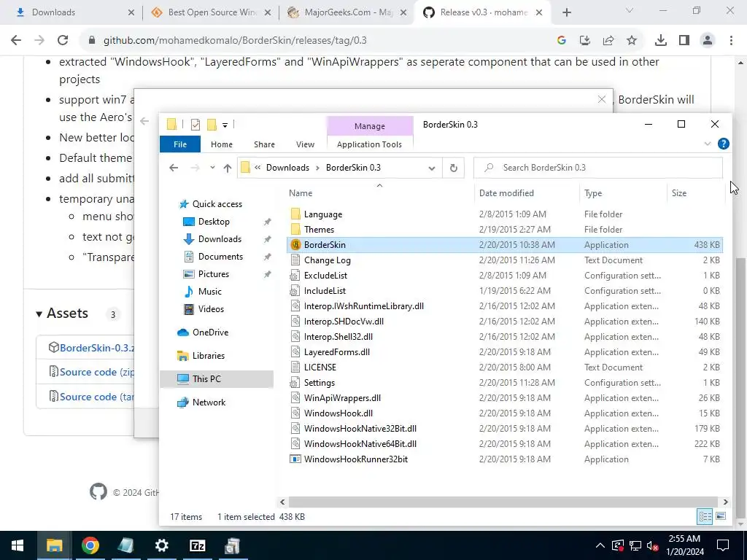Open Chrome tab search chevron
Image resolution: width=747 pixels, height=560 pixels.
click(x=630, y=10)
